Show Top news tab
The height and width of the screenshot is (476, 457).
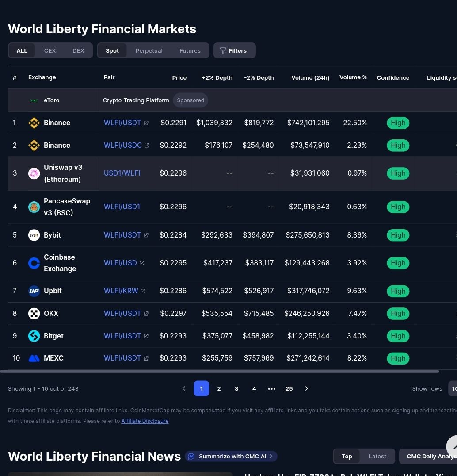pos(347,456)
